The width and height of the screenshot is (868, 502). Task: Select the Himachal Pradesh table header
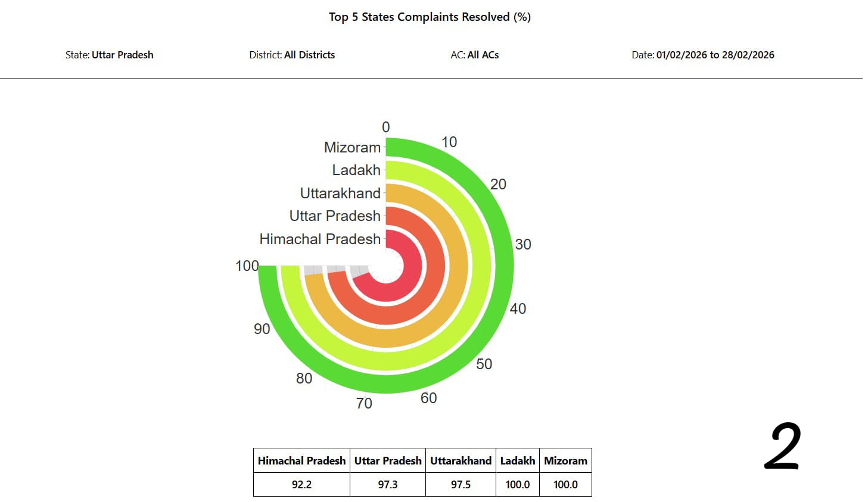click(x=301, y=460)
